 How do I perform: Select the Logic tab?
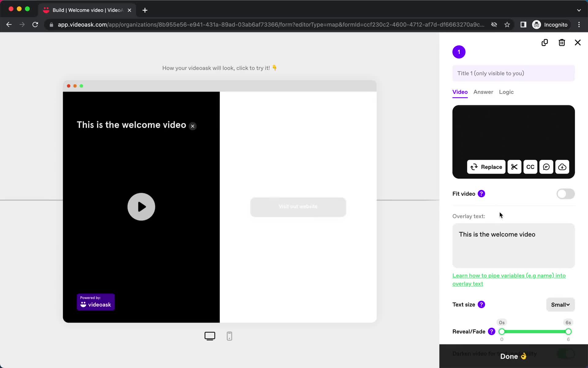[507, 92]
